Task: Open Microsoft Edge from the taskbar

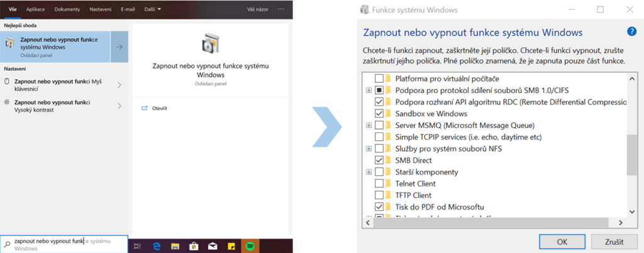Action: point(157,245)
